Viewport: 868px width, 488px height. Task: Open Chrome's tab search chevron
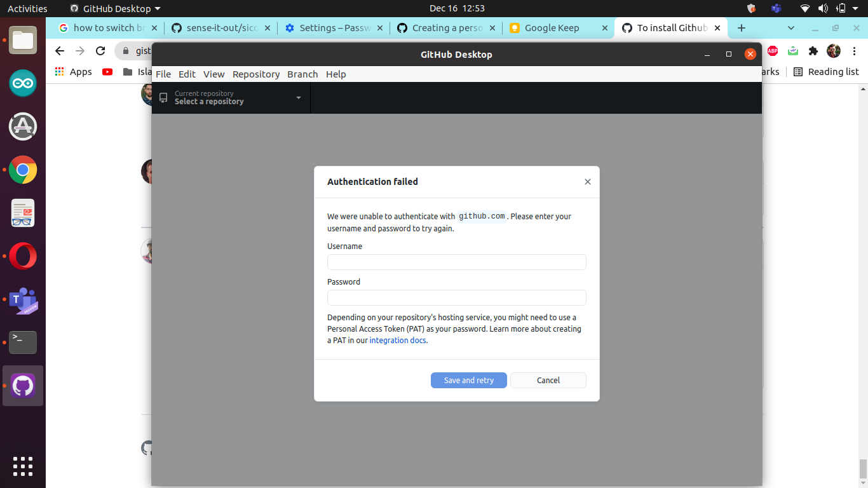click(791, 28)
